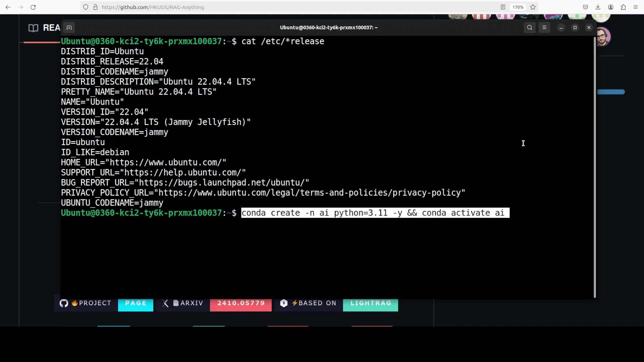Screen dimensions: 644x362
Task: Open the downloads panel
Action: coord(598,7)
